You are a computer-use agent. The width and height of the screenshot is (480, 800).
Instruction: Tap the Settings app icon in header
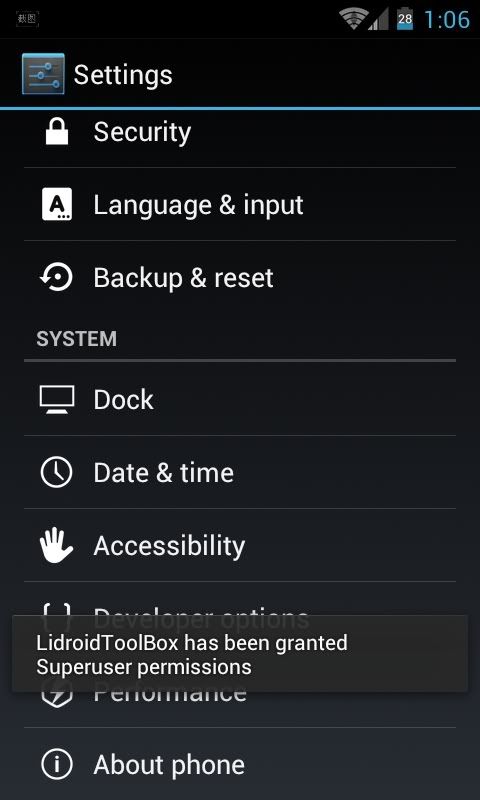43,74
